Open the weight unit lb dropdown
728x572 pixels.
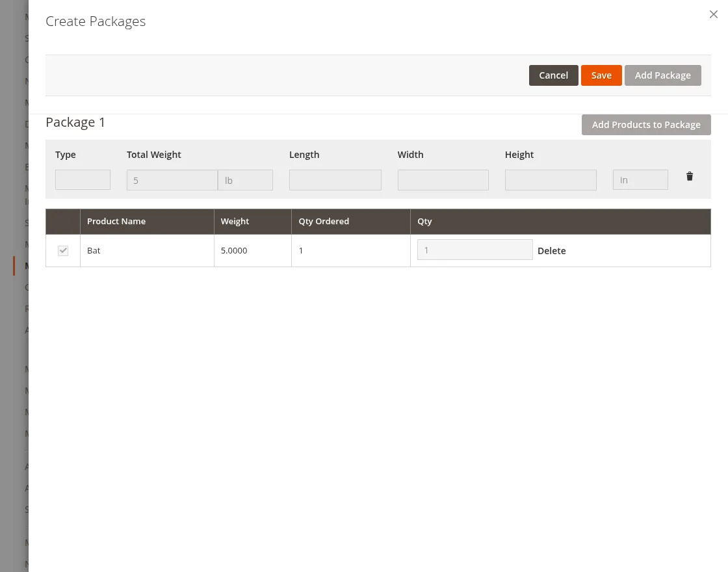click(x=245, y=180)
